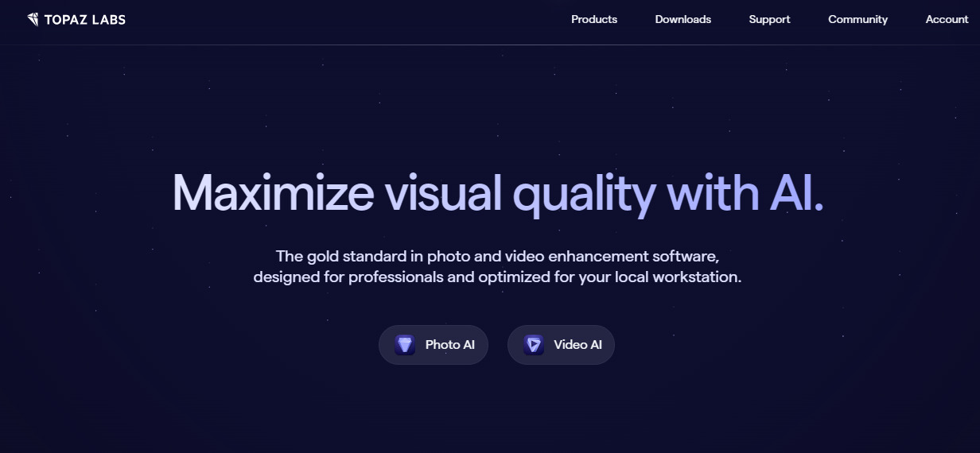Image resolution: width=980 pixels, height=453 pixels.
Task: Click the 'The gold standard in photo' text line
Action: [498, 257]
